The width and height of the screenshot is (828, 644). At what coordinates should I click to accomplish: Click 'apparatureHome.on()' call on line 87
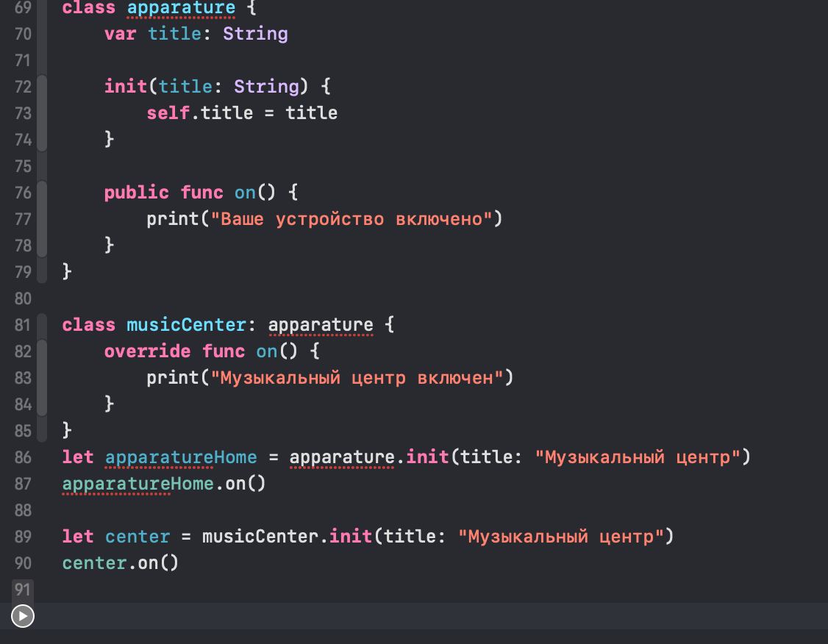click(164, 484)
